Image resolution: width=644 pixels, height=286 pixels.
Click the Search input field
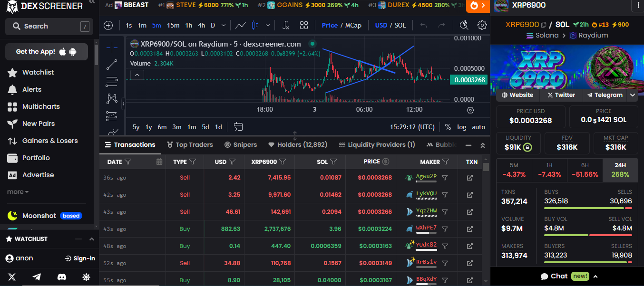point(49,26)
